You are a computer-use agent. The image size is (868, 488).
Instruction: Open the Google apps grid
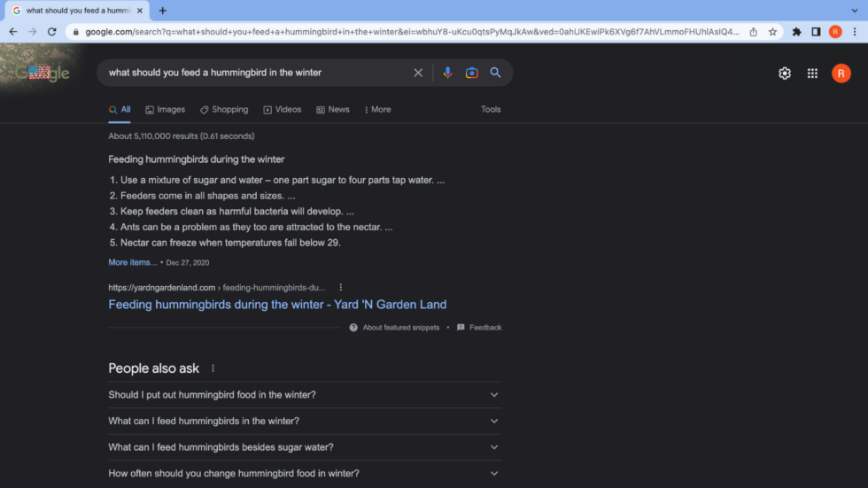pos(812,74)
